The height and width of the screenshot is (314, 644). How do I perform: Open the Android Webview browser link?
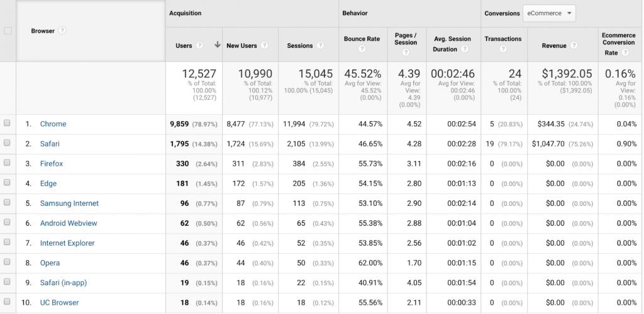[69, 224]
